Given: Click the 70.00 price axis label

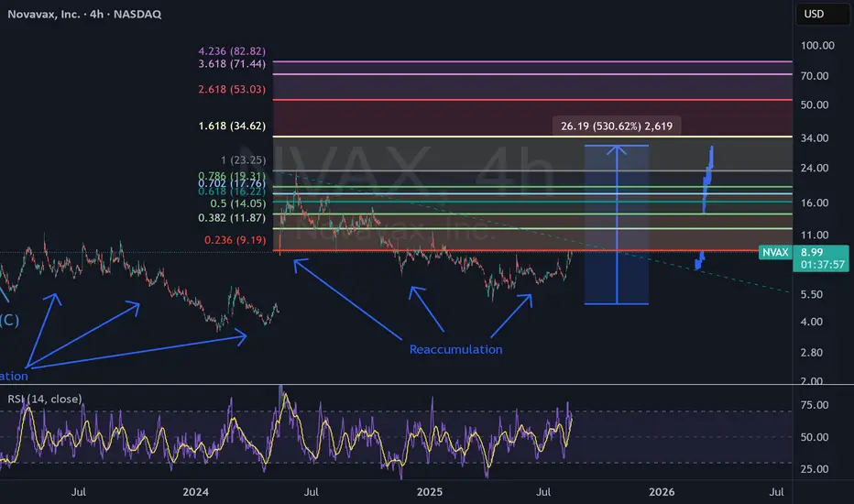Looking at the screenshot, I should (815, 76).
